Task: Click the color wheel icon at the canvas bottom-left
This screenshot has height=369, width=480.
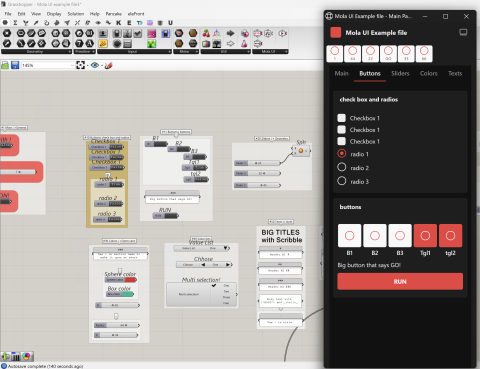Action: [26, 356]
